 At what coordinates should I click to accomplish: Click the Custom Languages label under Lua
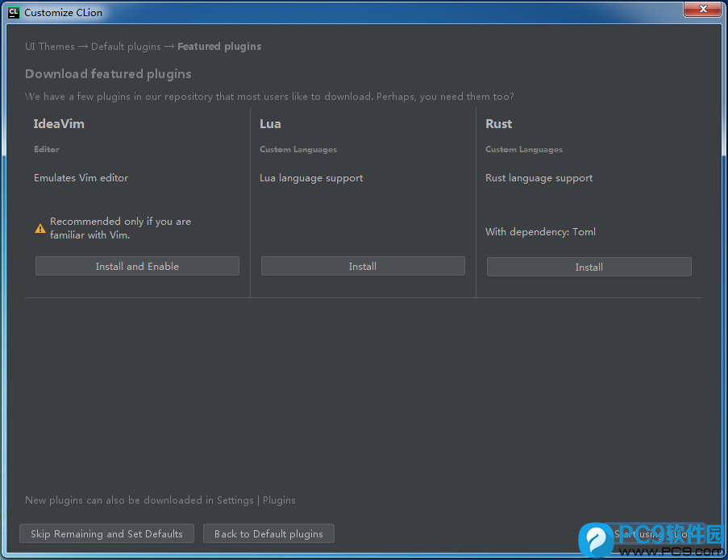[298, 149]
